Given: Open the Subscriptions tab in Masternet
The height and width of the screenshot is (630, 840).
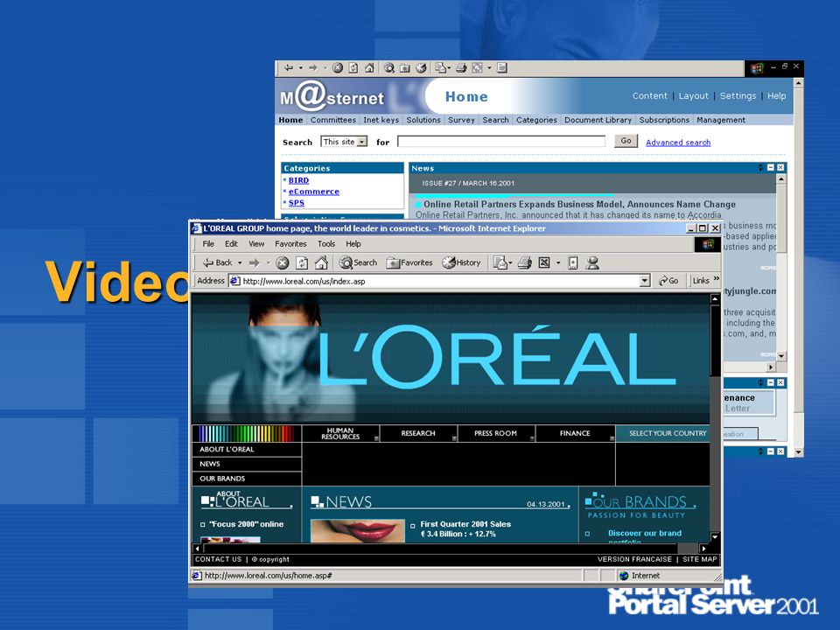Looking at the screenshot, I should pos(664,120).
